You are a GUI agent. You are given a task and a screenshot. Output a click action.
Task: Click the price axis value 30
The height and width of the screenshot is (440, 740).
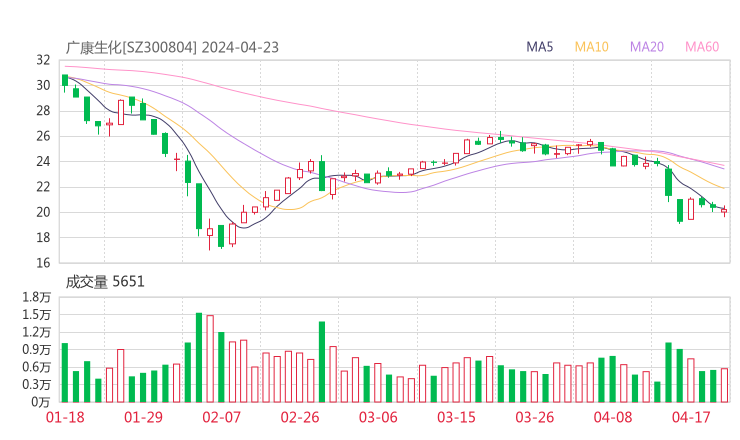(43, 85)
